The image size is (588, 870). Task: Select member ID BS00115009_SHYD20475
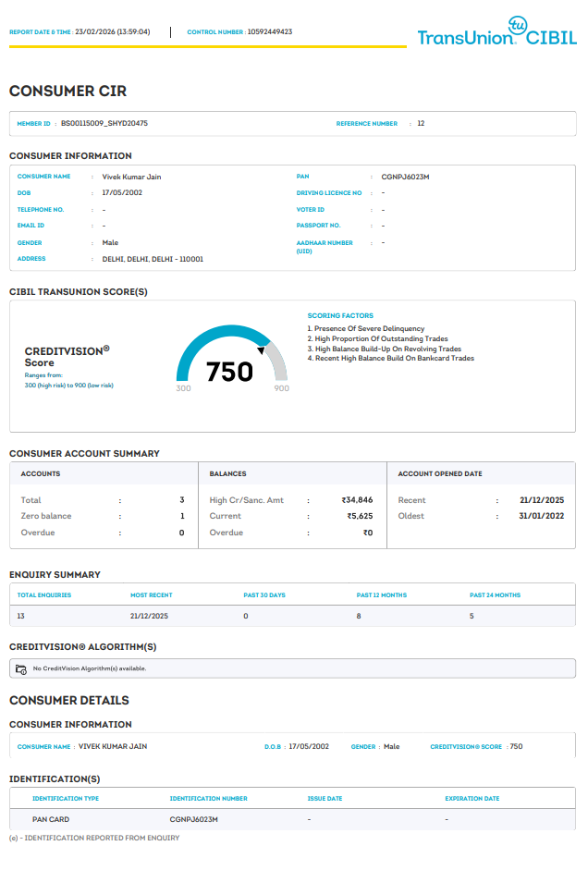(x=104, y=123)
